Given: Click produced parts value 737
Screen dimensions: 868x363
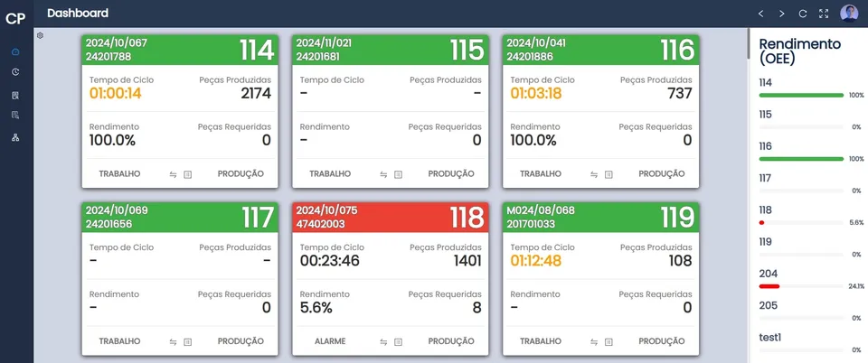Looking at the screenshot, I should 679,93.
